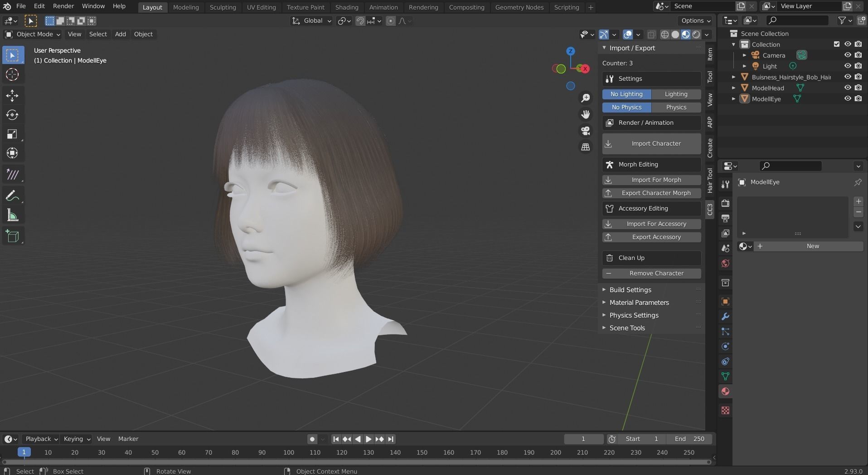Screen dimensions: 868x475
Task: Click the Import For Accessory button
Action: point(651,224)
